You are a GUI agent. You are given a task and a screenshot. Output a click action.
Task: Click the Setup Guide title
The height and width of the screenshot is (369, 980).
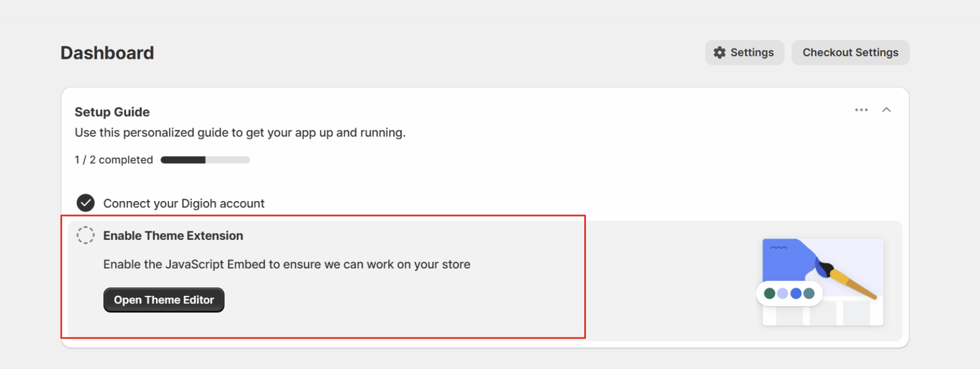pos(112,112)
